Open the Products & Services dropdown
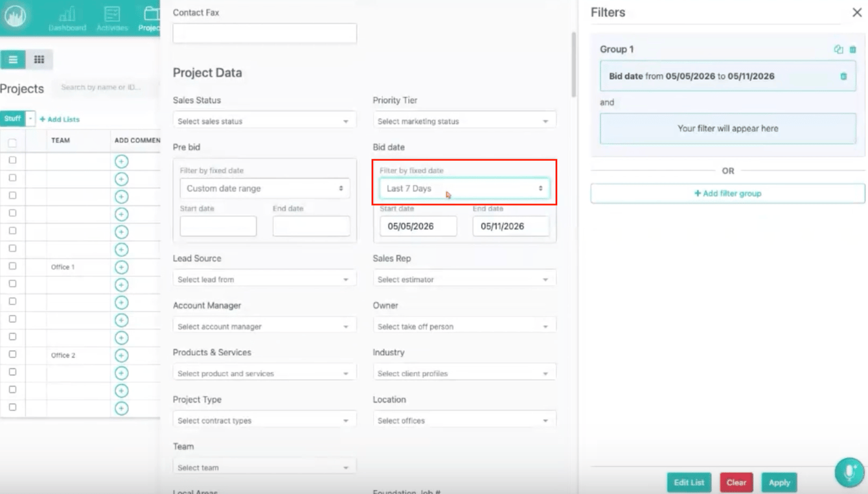This screenshot has width=868, height=494. [264, 373]
